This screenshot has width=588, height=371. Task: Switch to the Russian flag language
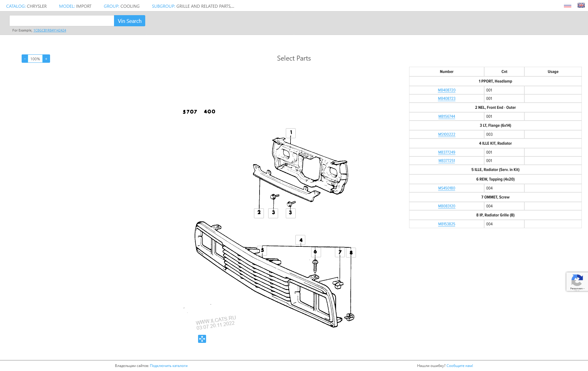tap(567, 6)
